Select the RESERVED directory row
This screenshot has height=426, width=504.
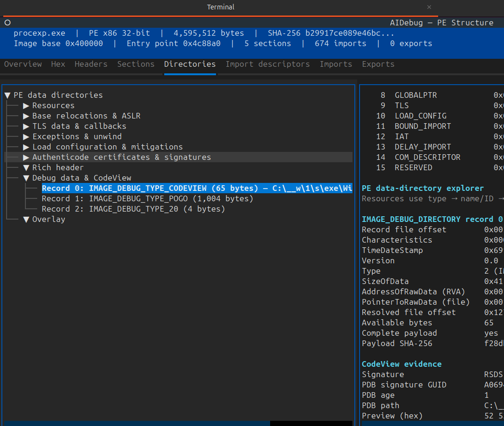[x=432, y=168]
